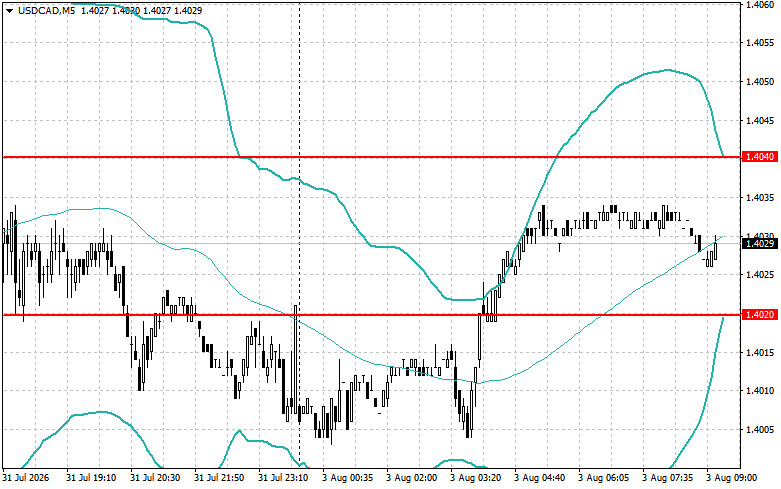Select the red 1.4020 price level label
781x489 pixels.
tap(759, 315)
